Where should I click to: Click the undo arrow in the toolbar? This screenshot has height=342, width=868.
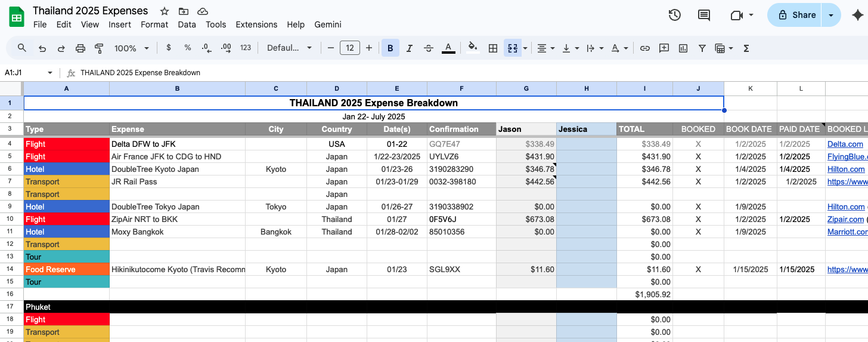tap(42, 48)
